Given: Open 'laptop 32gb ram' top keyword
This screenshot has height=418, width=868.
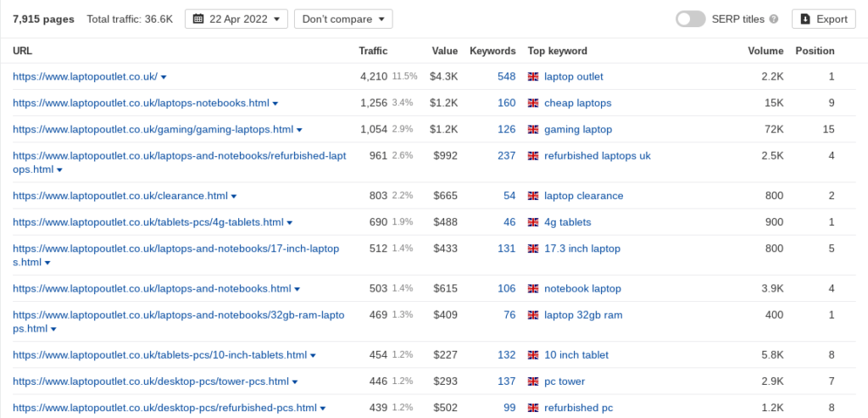Looking at the screenshot, I should (x=583, y=315).
